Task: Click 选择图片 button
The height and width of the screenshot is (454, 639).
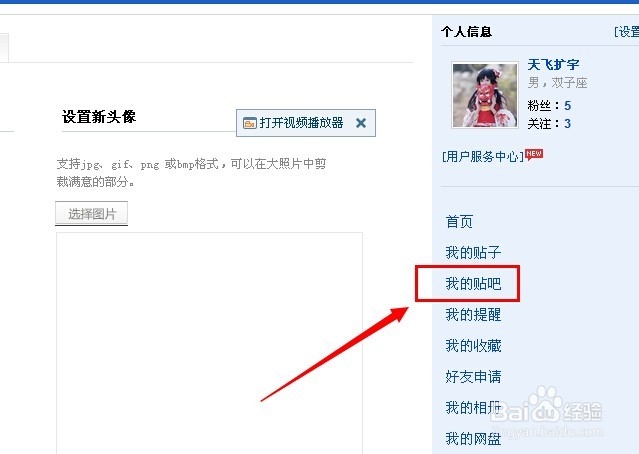Action: [x=92, y=213]
